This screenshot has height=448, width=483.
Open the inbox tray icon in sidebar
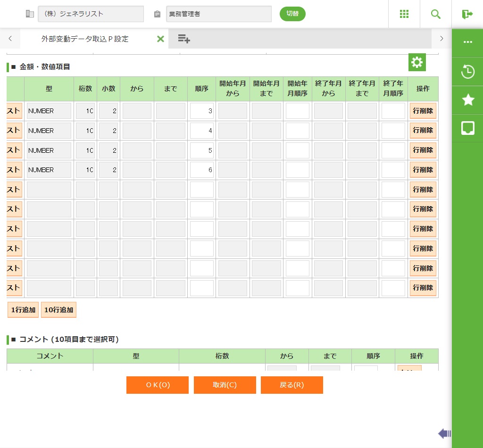pos(467,128)
